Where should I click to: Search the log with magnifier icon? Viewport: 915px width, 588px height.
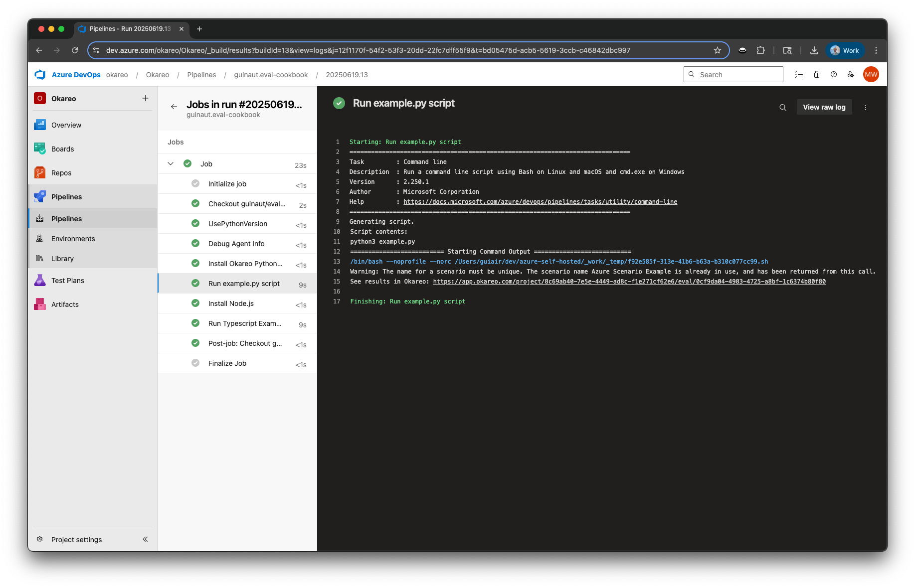(783, 107)
